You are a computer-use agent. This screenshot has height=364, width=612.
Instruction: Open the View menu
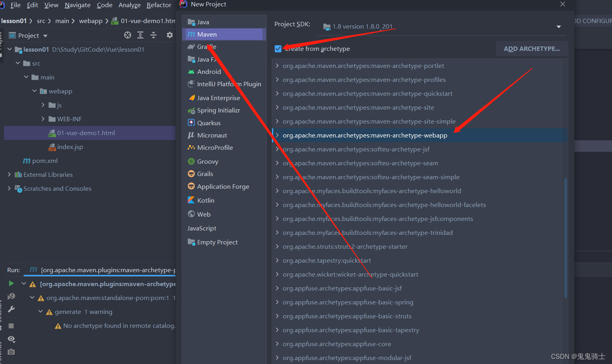(51, 5)
